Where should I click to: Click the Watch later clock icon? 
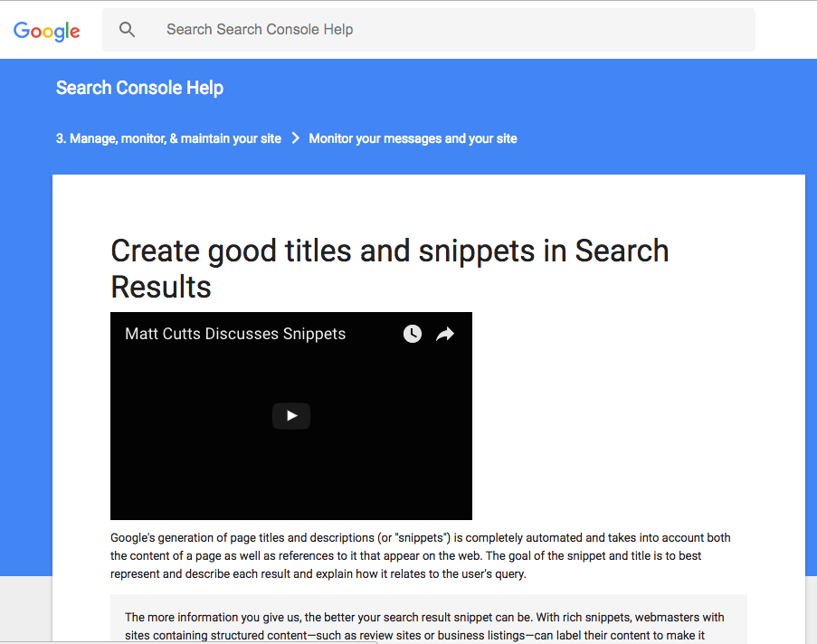[x=413, y=334]
